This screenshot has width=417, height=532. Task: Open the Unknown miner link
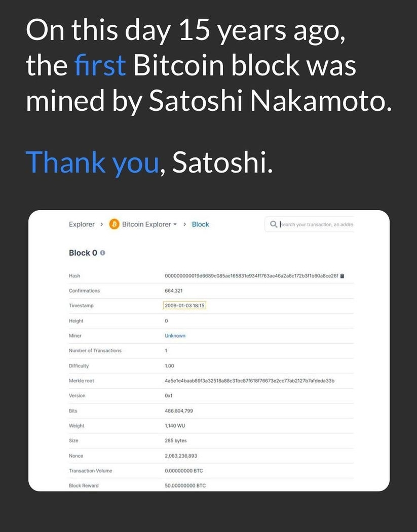click(x=175, y=336)
